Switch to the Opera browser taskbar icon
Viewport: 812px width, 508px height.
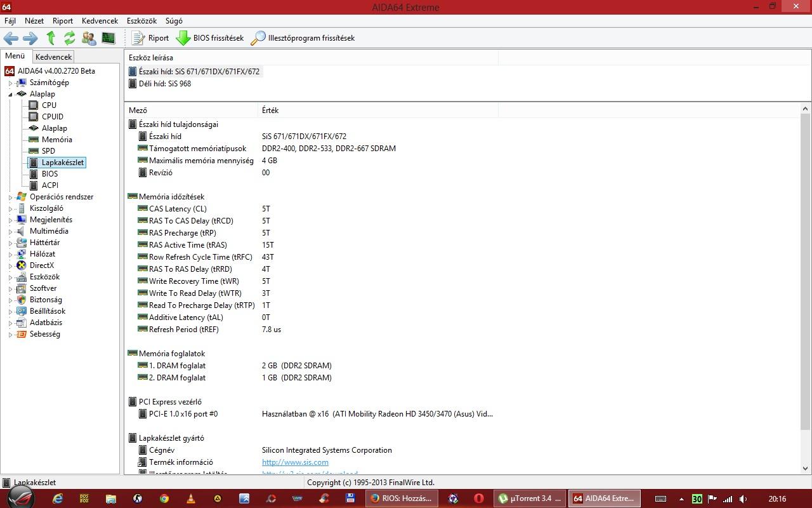click(x=479, y=498)
